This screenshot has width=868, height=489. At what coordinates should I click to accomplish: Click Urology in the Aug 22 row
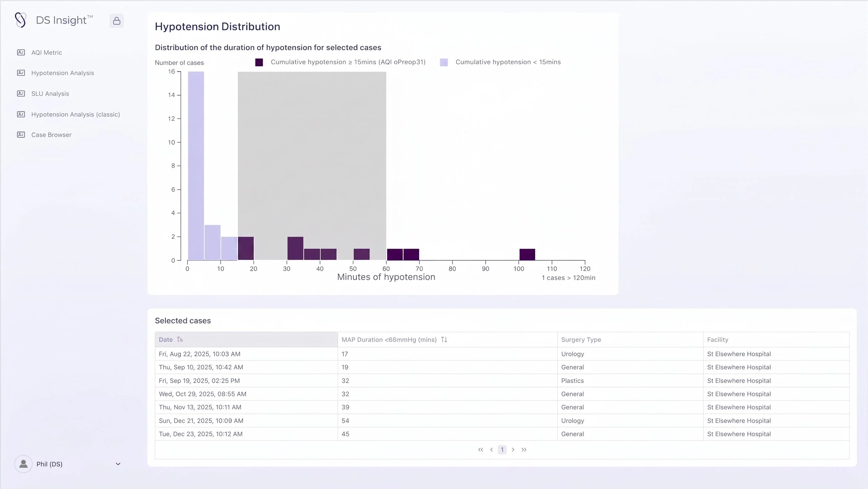[573, 354]
